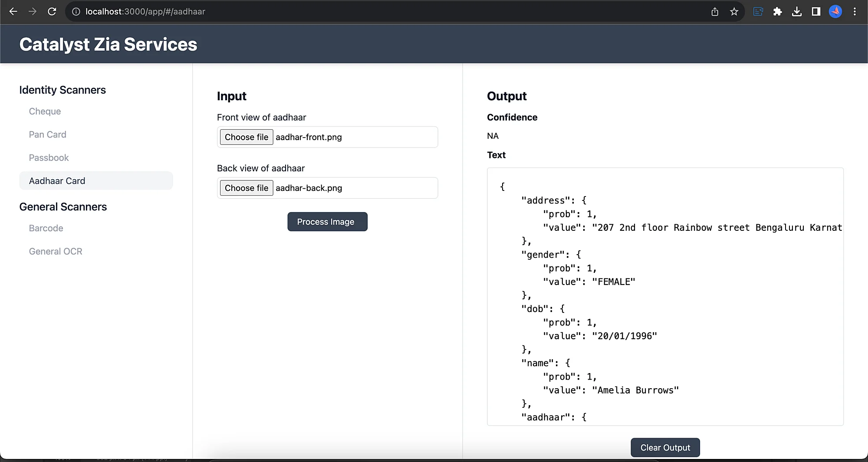
Task: Open the Extensions puzzle icon
Action: (x=777, y=12)
